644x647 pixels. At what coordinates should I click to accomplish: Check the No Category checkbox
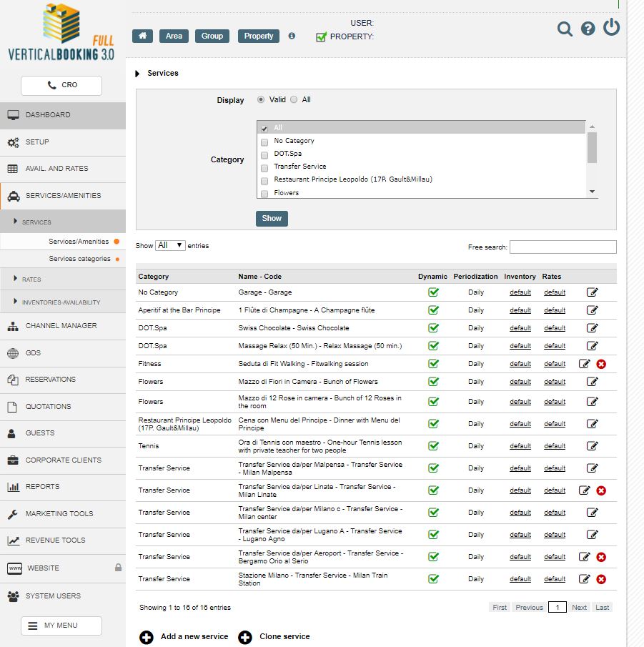(x=264, y=142)
